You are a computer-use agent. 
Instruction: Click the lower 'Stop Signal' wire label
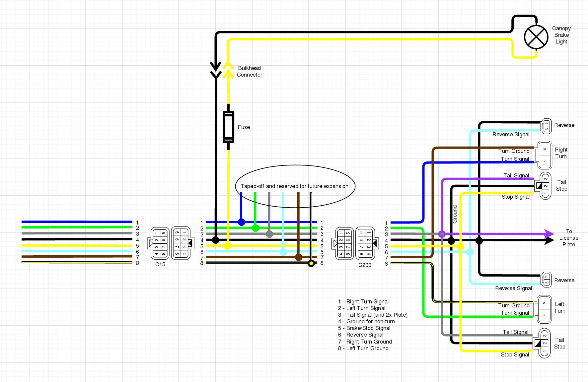pos(515,354)
